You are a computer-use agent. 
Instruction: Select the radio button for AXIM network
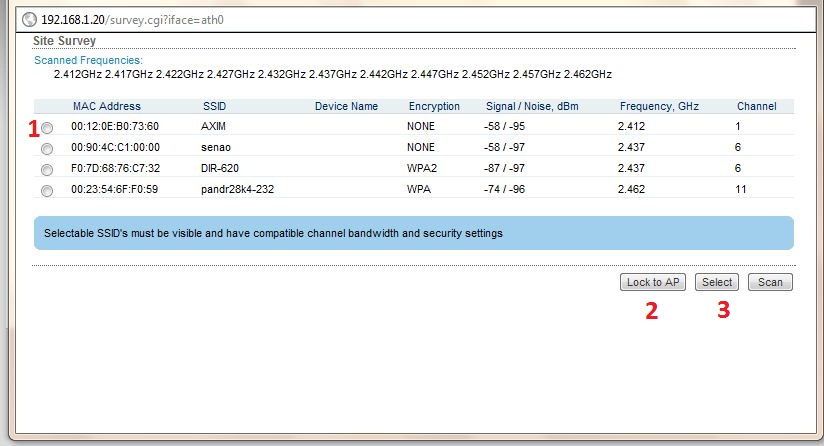(47, 128)
